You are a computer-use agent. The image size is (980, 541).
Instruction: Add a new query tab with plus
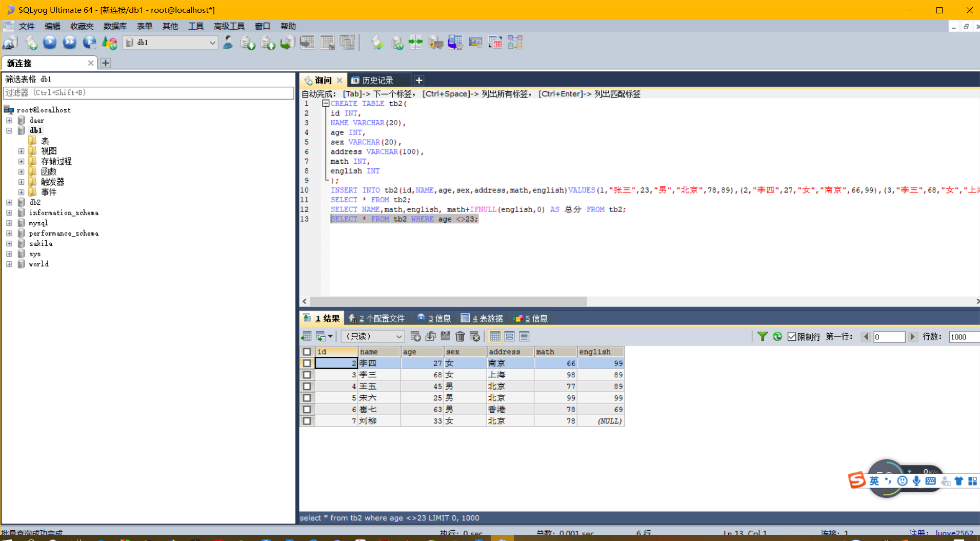[419, 80]
